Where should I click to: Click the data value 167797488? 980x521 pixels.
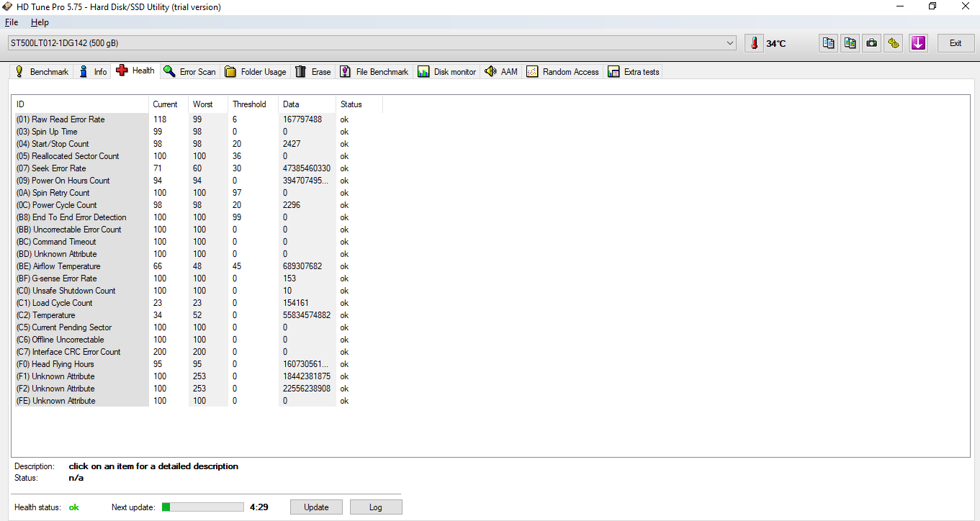tap(302, 119)
